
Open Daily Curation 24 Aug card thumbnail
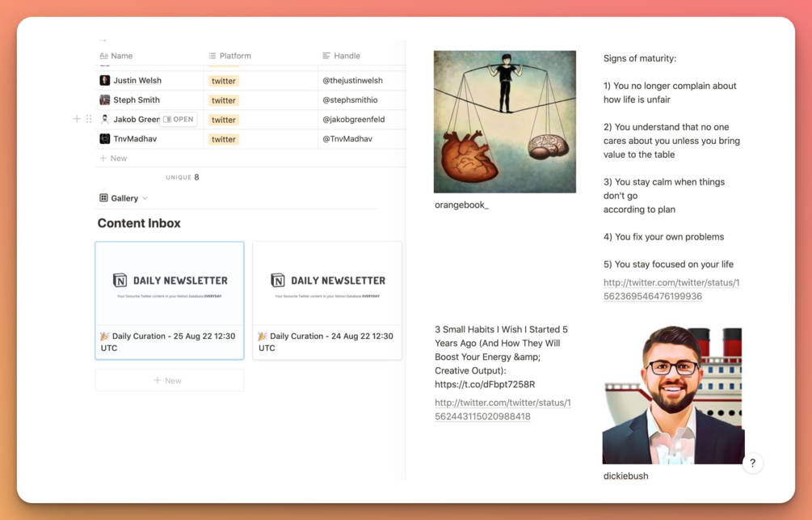[327, 284]
